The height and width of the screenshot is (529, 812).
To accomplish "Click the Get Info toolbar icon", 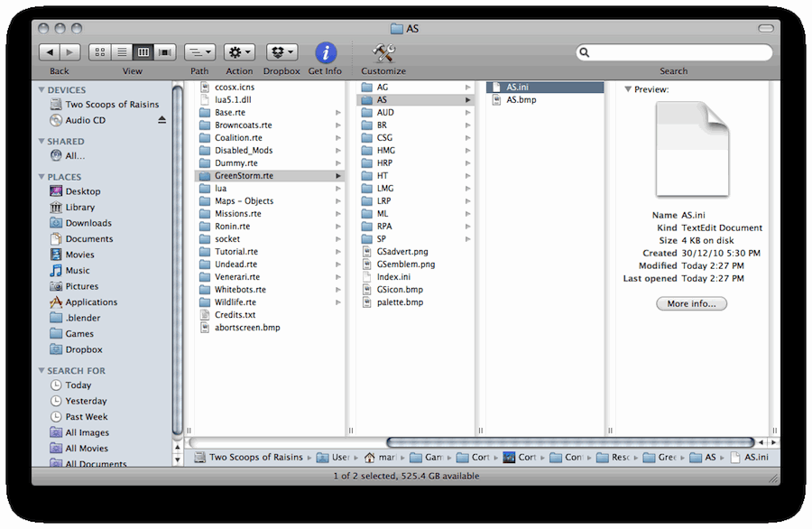I will pyautogui.click(x=325, y=53).
